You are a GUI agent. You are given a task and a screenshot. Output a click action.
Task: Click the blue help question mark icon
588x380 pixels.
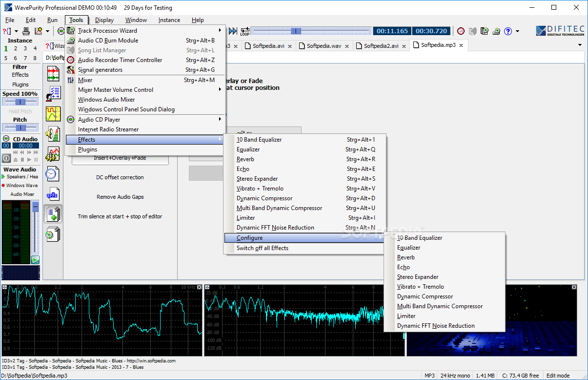pos(507,31)
